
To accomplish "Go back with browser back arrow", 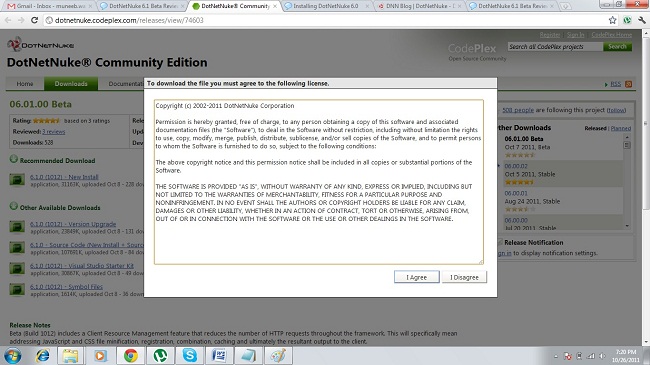I will pyautogui.click(x=8, y=20).
